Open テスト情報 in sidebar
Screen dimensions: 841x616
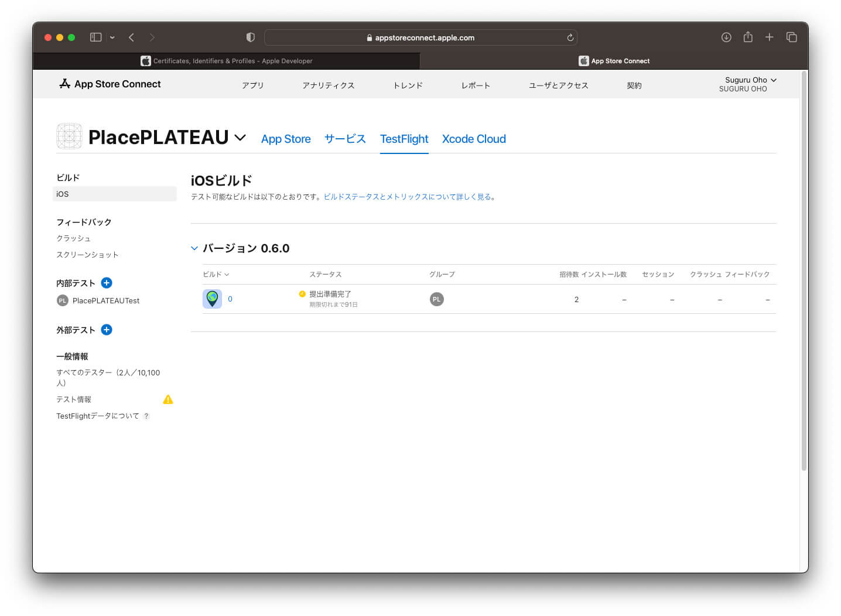pyautogui.click(x=74, y=399)
